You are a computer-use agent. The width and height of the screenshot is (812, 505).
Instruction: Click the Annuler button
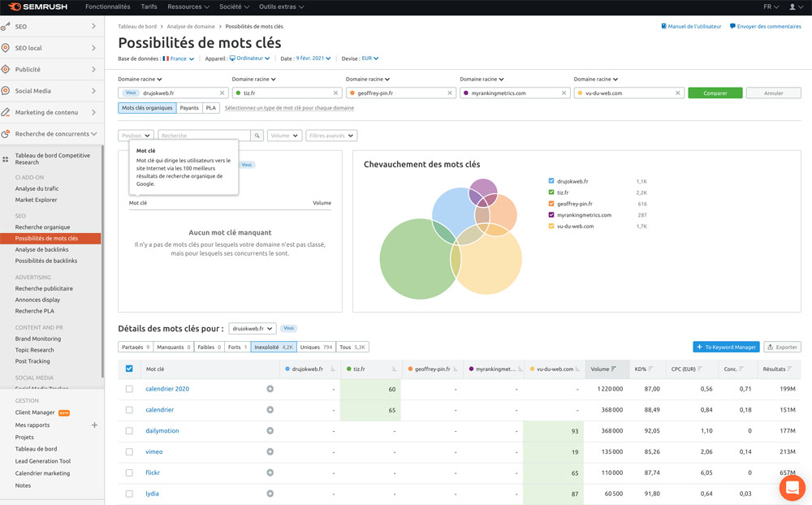tap(774, 93)
